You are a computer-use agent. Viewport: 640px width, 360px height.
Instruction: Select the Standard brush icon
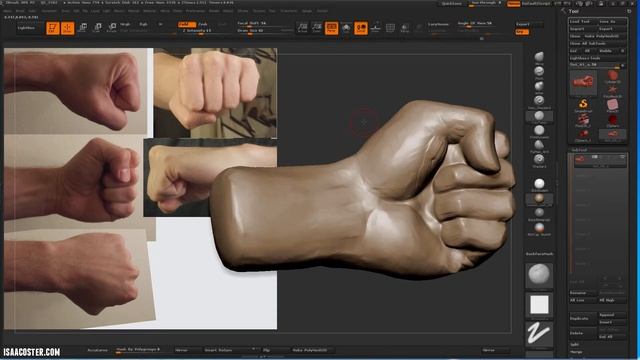pos(539,160)
